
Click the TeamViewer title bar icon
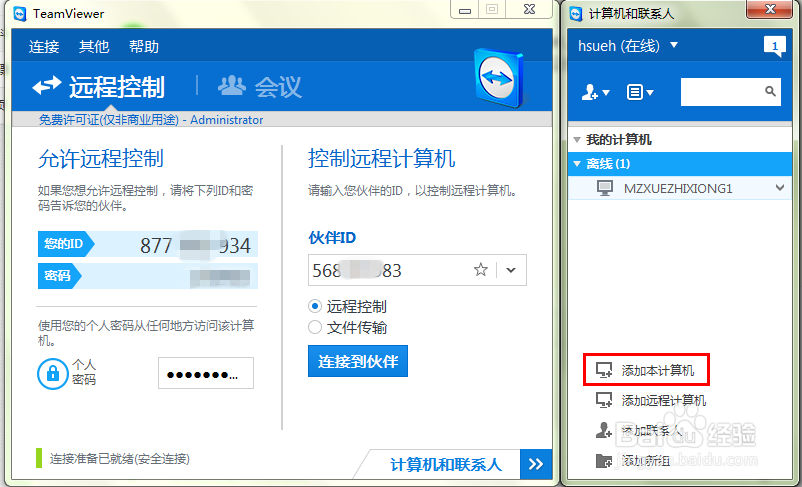coord(20,13)
